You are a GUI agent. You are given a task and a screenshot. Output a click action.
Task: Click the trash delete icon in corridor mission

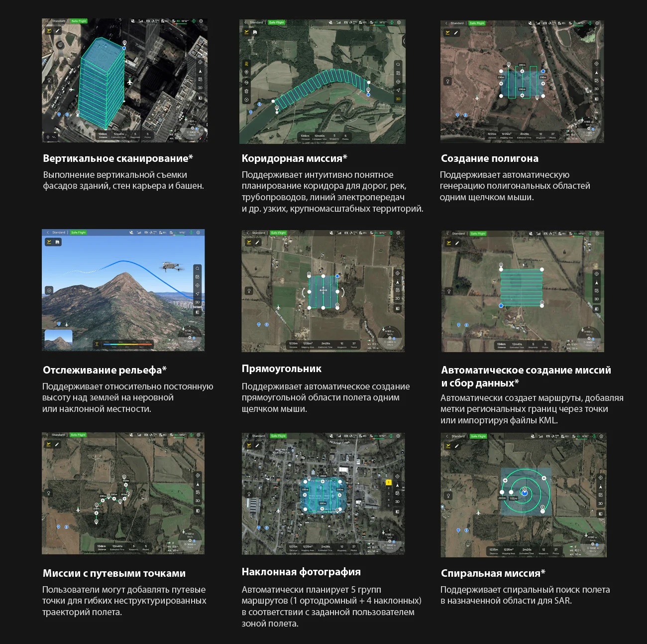(246, 91)
